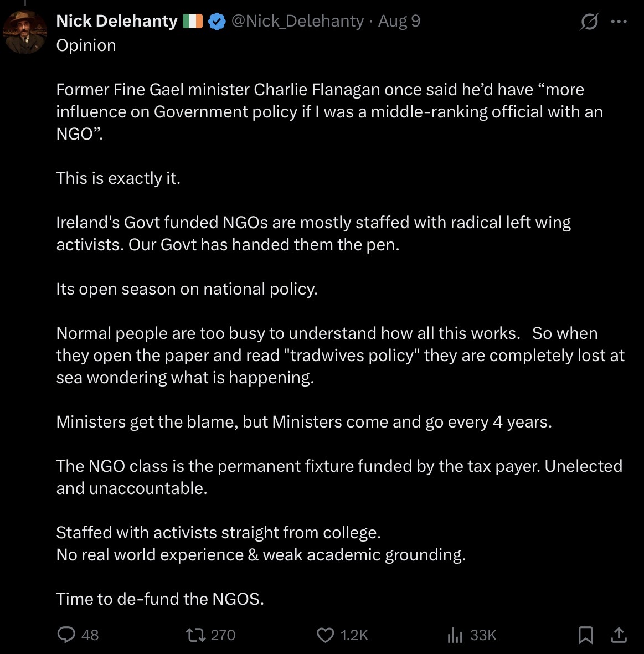
Task: Open the view analytics bar chart icon
Action: (x=455, y=635)
